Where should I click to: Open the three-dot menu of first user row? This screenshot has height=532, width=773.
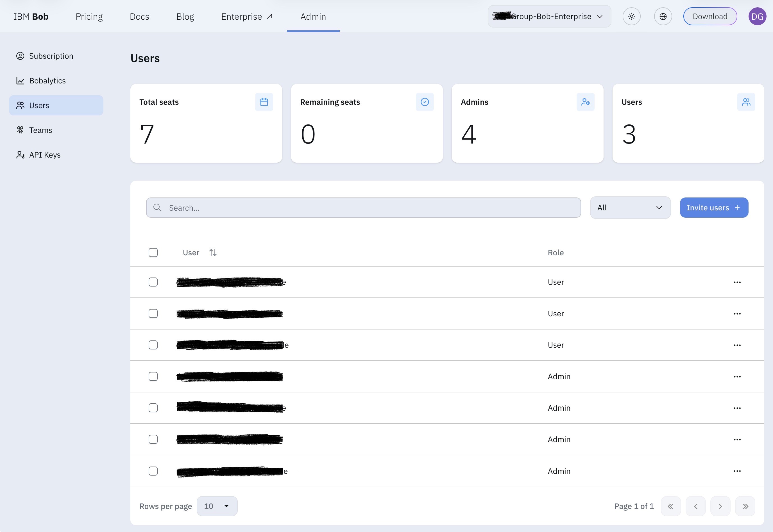click(737, 282)
